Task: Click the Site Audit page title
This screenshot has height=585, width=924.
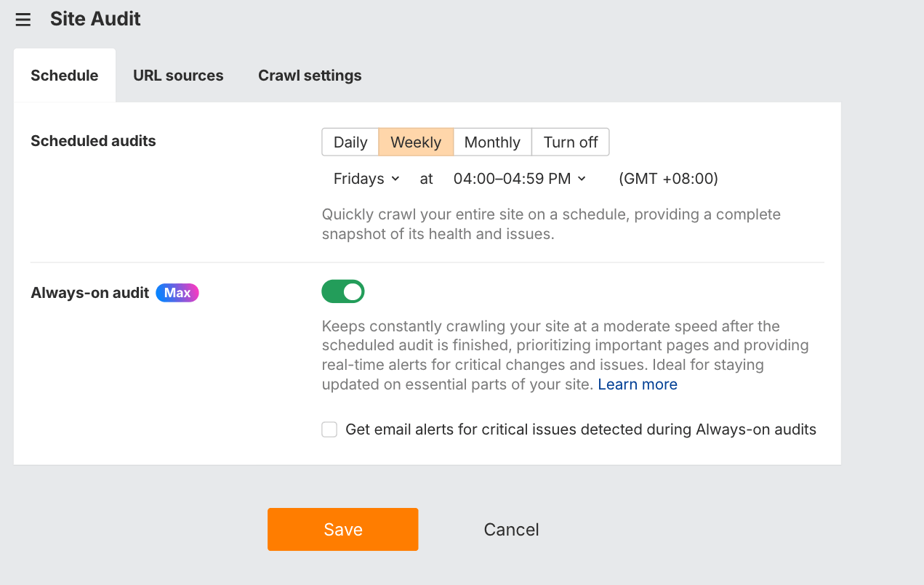Action: click(x=95, y=19)
